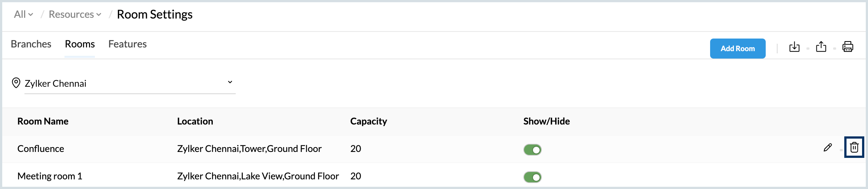
Task: Click the export (share) icon
Action: click(x=821, y=47)
